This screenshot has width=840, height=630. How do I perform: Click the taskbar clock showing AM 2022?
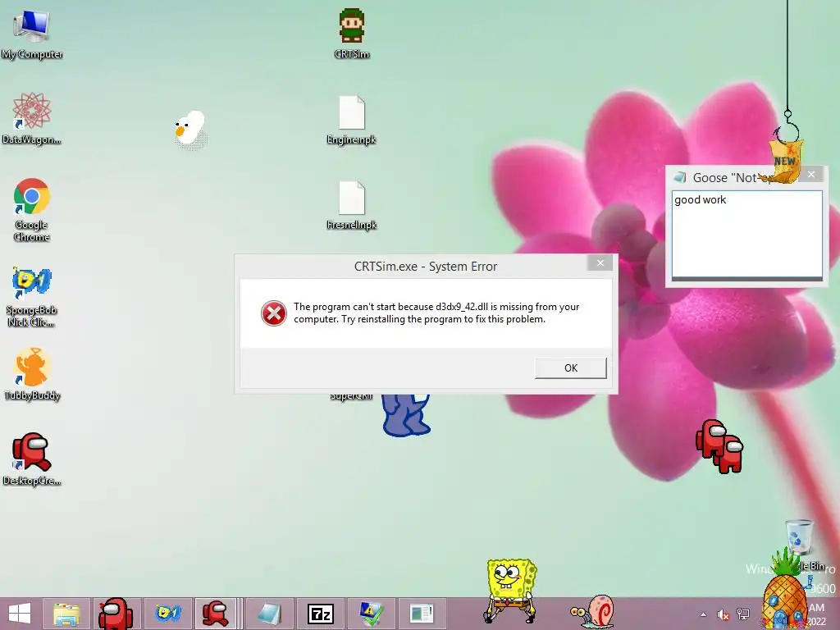pyautogui.click(x=818, y=614)
